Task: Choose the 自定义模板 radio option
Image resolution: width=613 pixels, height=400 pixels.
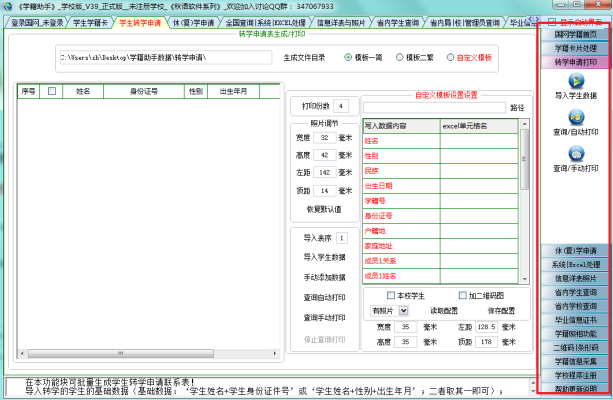Action: click(449, 58)
